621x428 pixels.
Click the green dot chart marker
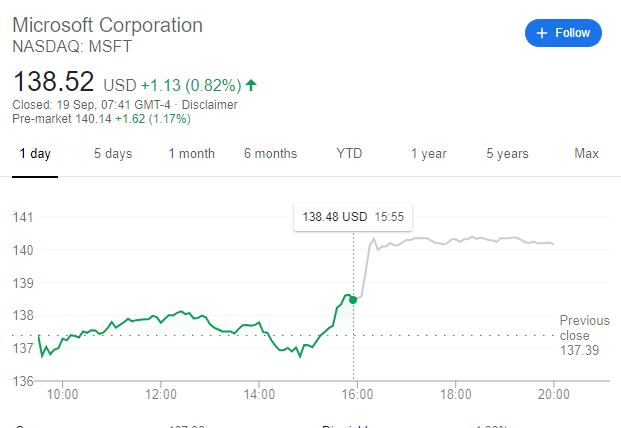(354, 299)
